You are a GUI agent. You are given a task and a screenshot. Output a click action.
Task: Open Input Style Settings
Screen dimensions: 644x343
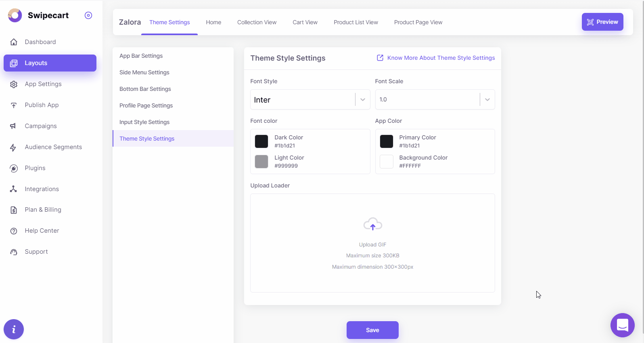173,122
